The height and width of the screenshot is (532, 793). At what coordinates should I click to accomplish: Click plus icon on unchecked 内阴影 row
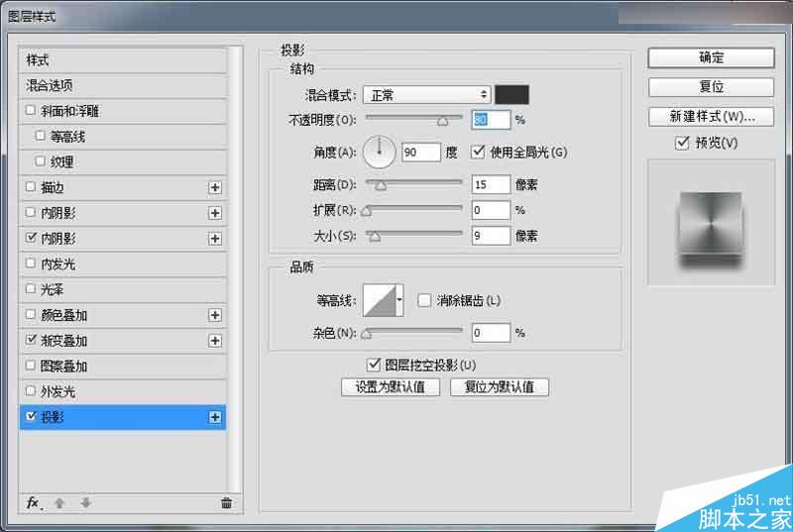click(215, 213)
